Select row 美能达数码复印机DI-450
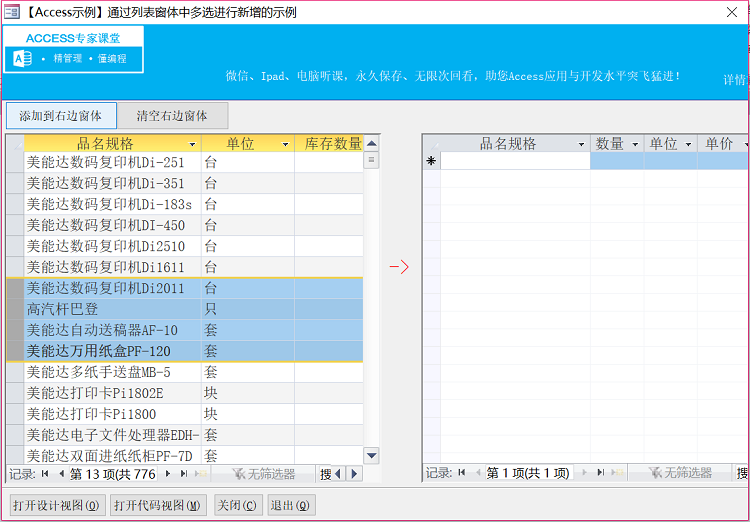The image size is (750, 522). [x=185, y=225]
